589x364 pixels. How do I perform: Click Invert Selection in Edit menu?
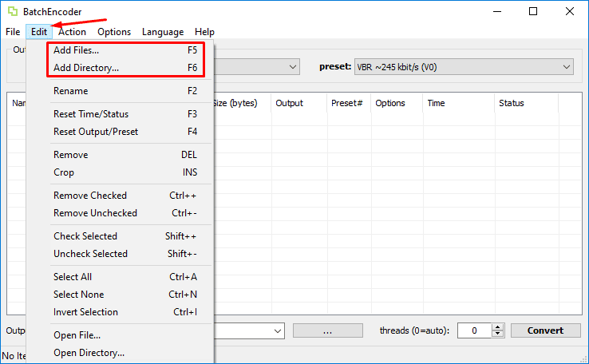coord(125,312)
